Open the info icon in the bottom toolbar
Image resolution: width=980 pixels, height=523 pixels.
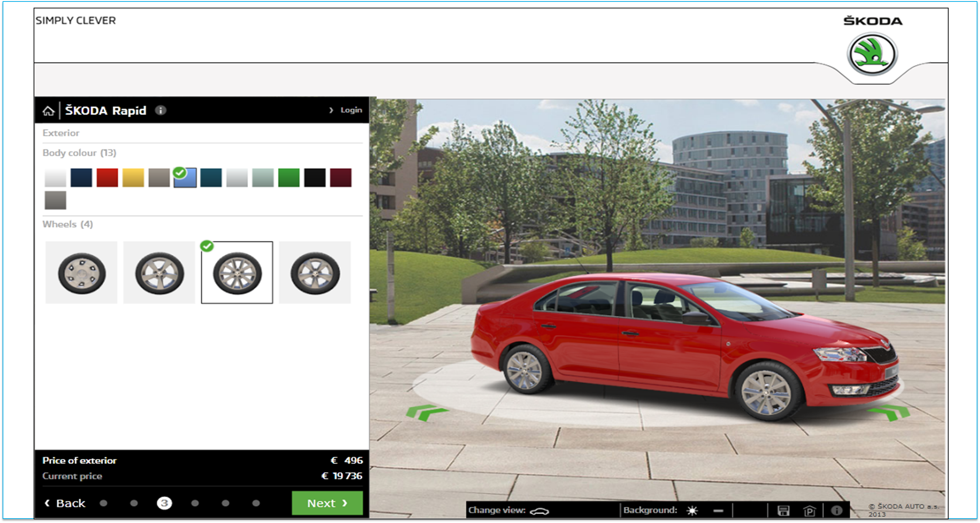[836, 510]
